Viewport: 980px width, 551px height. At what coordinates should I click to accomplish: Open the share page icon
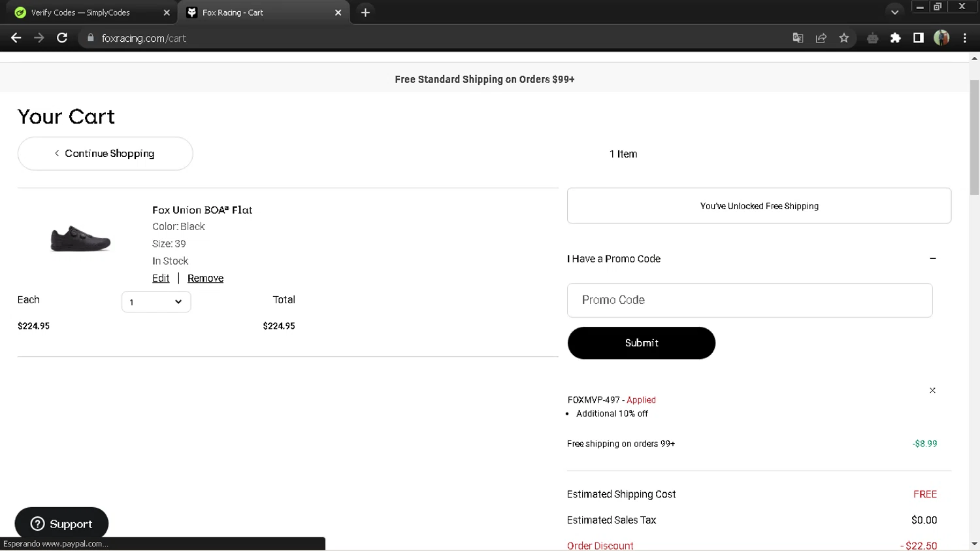[x=821, y=38]
